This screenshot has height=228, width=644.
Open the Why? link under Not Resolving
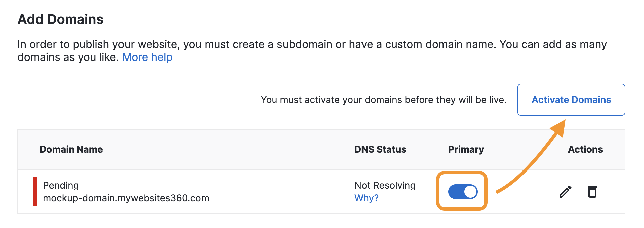click(x=366, y=198)
